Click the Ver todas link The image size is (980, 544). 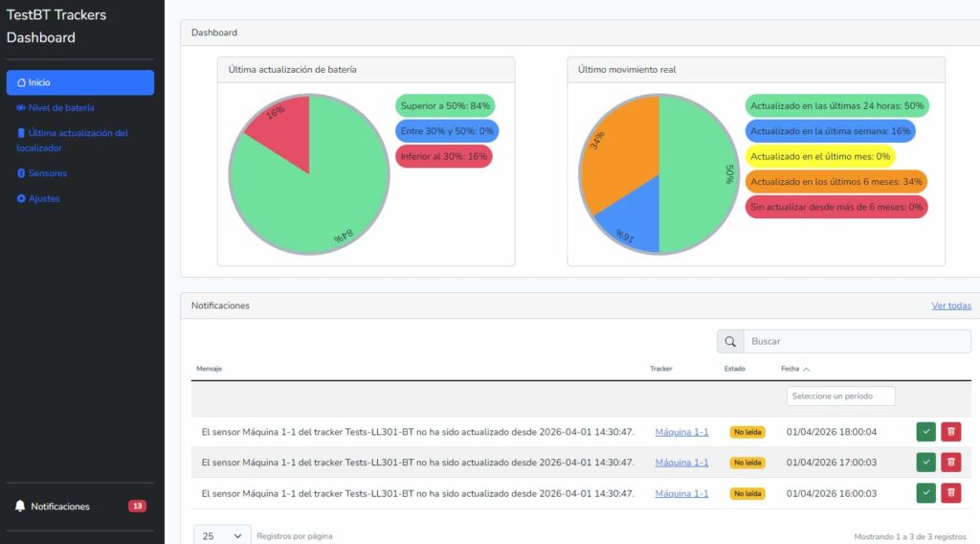click(951, 306)
